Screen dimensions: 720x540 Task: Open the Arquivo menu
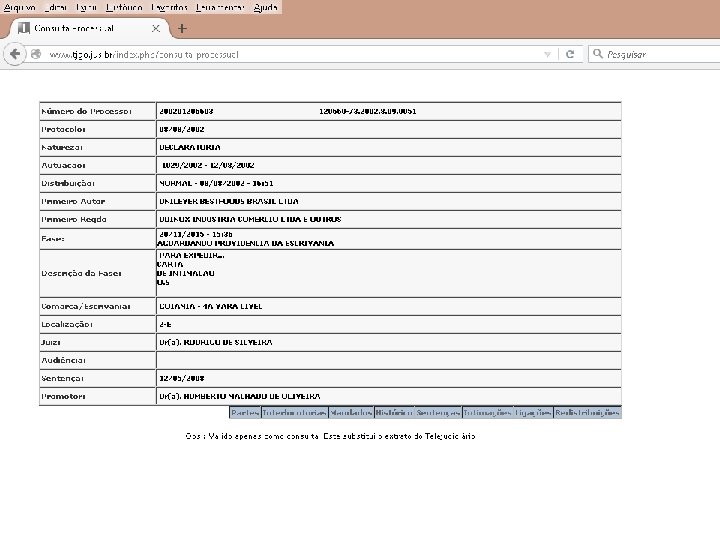20,7
